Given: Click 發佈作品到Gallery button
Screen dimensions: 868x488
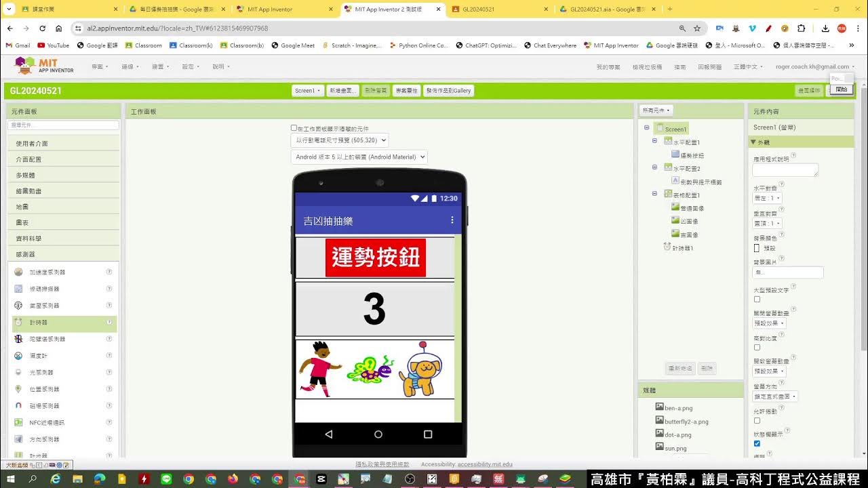Looking at the screenshot, I should (x=448, y=90).
